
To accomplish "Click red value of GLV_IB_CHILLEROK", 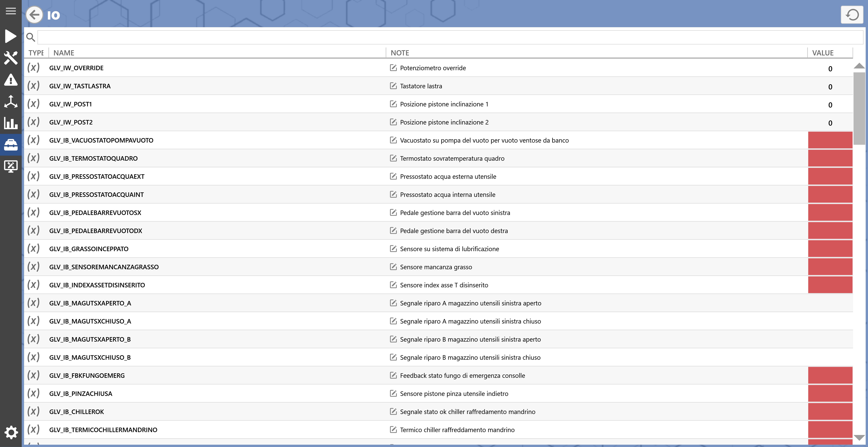I will pyautogui.click(x=830, y=412).
